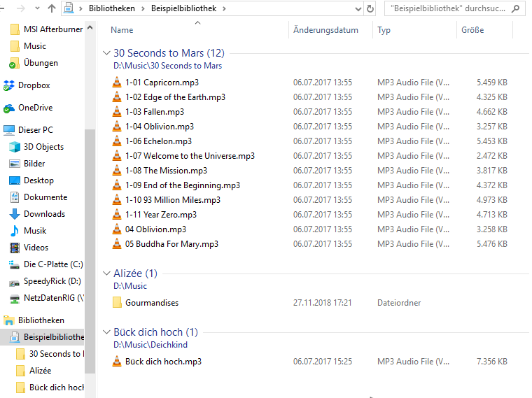Select Dokumente in the navigation pane
The height and width of the screenshot is (398, 532).
click(38, 197)
